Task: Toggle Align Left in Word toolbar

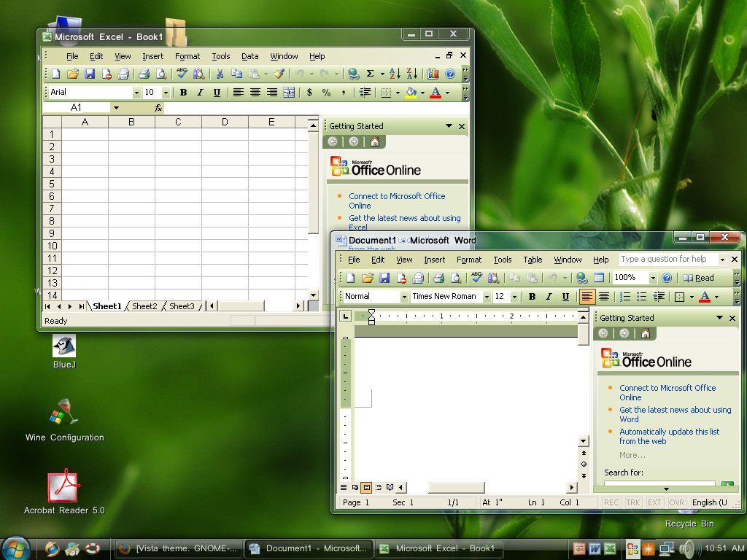Action: pyautogui.click(x=587, y=297)
